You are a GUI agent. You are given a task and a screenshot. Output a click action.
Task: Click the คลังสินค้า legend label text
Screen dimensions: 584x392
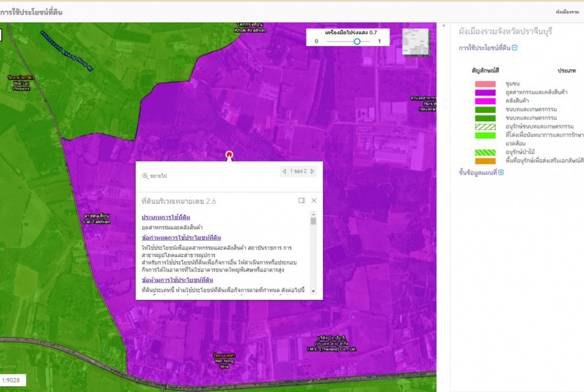[517, 101]
